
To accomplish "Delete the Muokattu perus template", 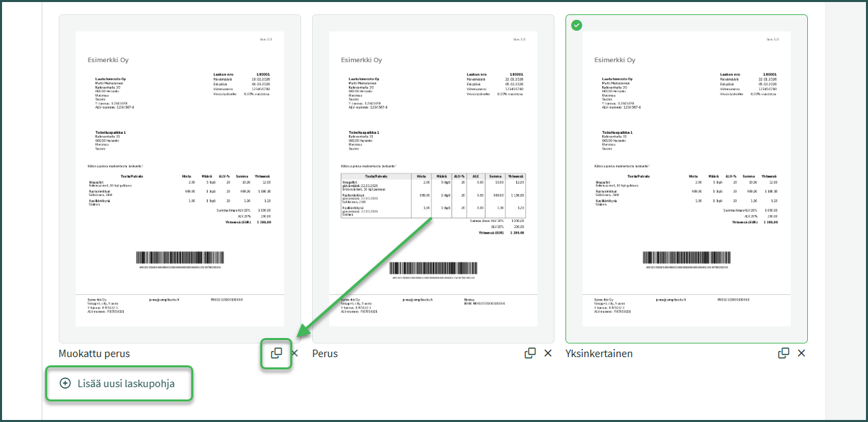I will coord(295,353).
